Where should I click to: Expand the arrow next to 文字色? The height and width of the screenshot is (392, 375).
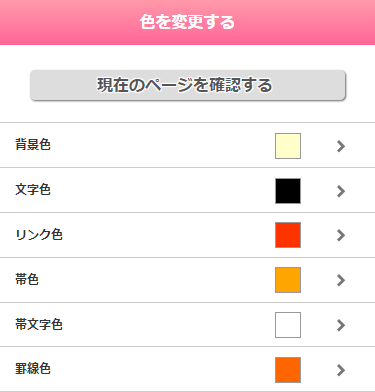tap(341, 191)
